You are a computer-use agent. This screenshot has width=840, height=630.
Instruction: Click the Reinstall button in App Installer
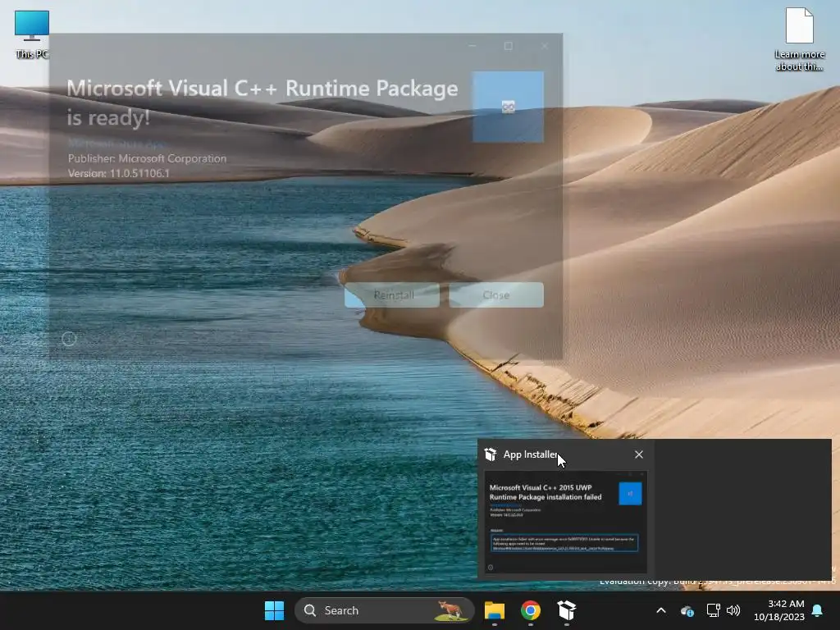pos(392,295)
